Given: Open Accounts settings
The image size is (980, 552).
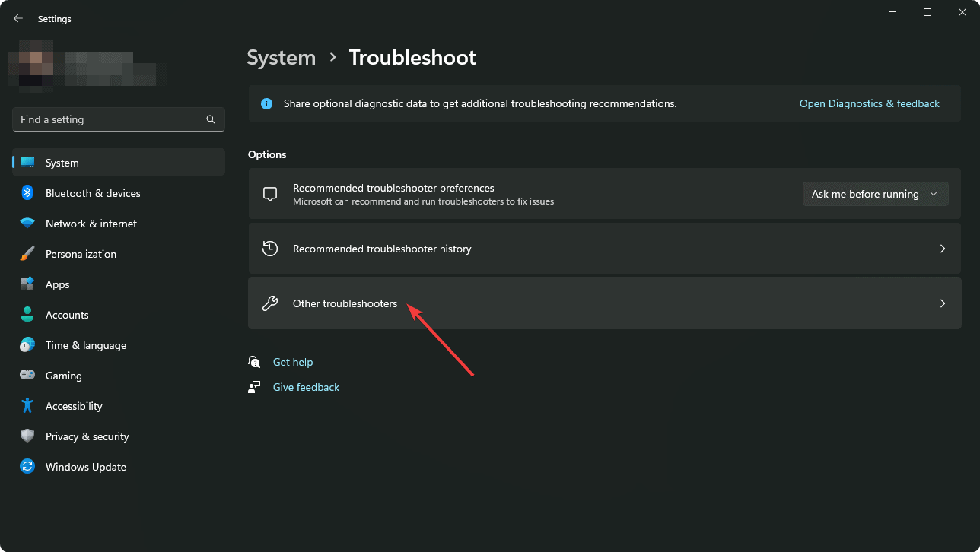Looking at the screenshot, I should tap(67, 315).
